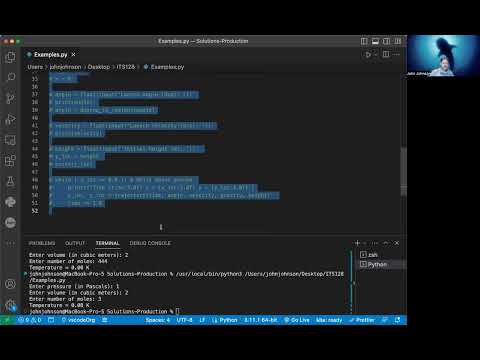Close the Examples.py editor tab
480x360 pixels.
[73, 54]
